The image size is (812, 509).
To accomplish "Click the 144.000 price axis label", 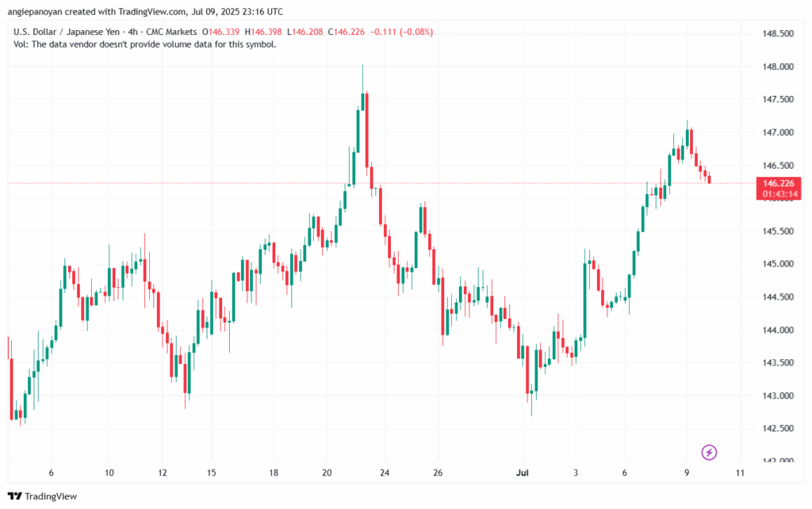I will coord(778,331).
